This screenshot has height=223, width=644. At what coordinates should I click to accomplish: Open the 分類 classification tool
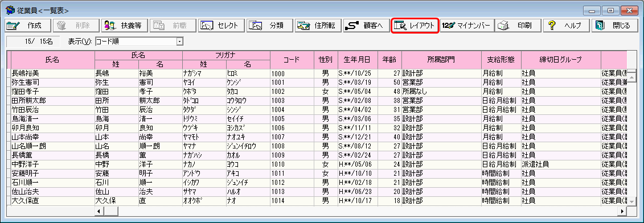point(269,26)
